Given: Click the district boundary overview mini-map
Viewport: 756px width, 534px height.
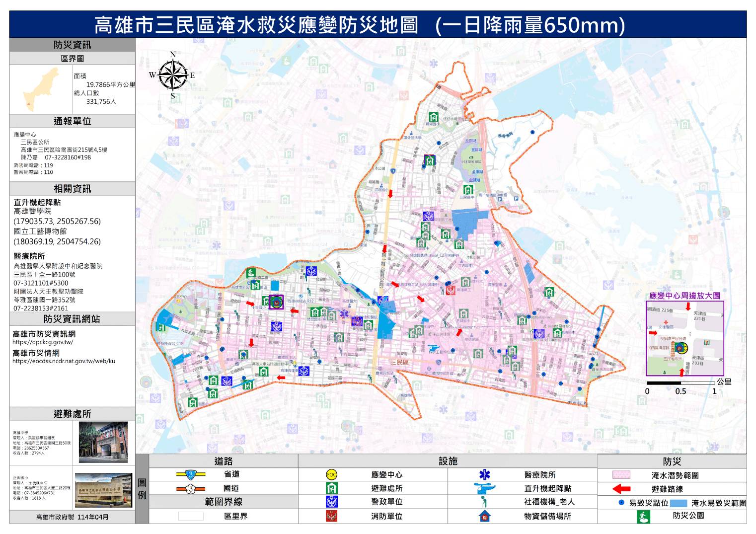Looking at the screenshot, I should pyautogui.click(x=41, y=89).
